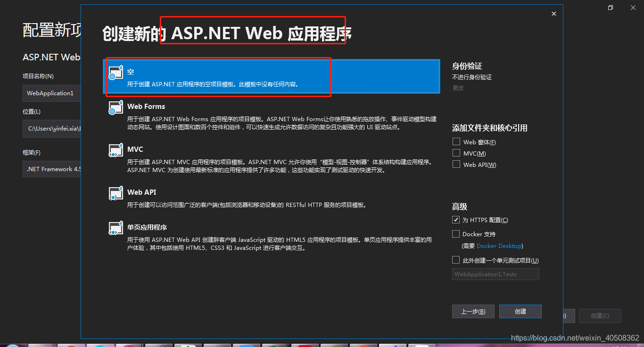Click the 空 template title text
Screen dimensions: 644x347
[131, 72]
